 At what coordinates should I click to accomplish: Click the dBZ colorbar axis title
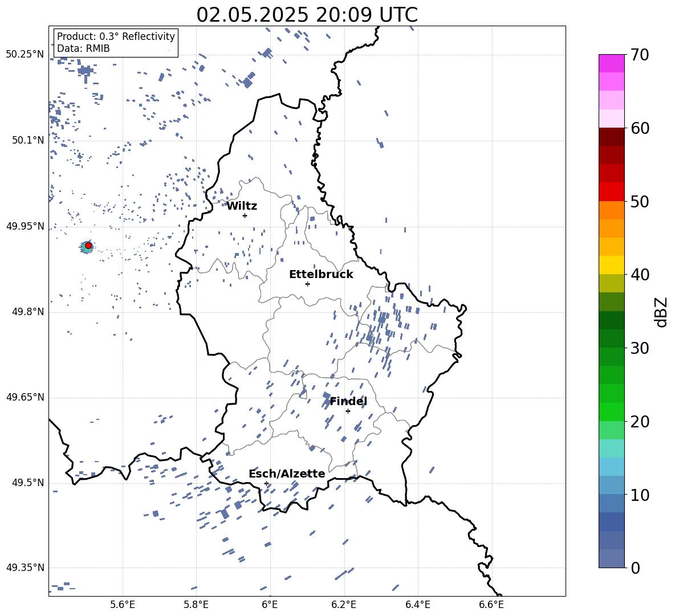(662, 312)
